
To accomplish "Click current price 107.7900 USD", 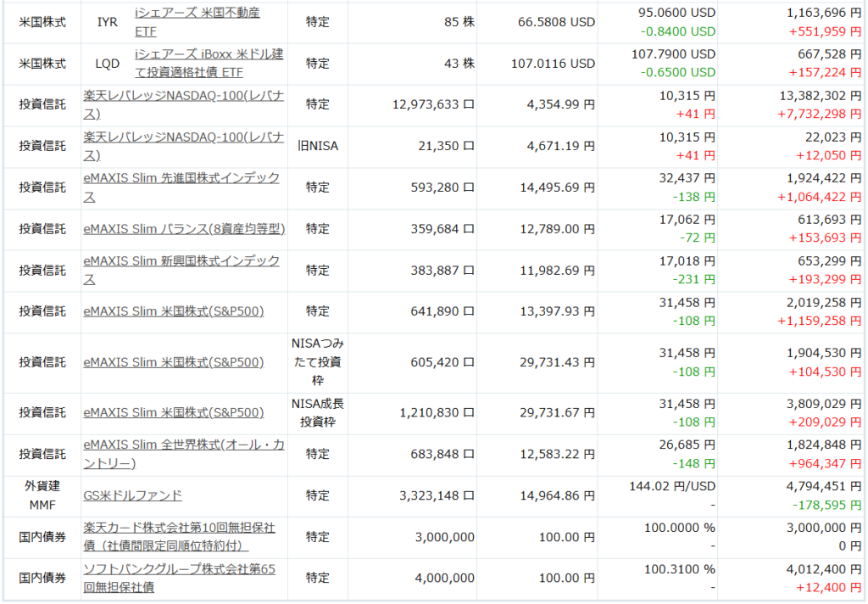I will [674, 54].
